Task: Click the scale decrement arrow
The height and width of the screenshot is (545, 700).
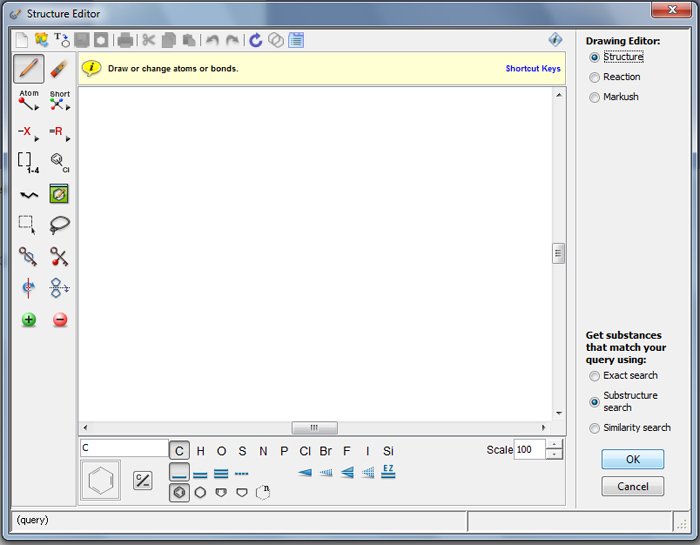Action: click(x=554, y=454)
